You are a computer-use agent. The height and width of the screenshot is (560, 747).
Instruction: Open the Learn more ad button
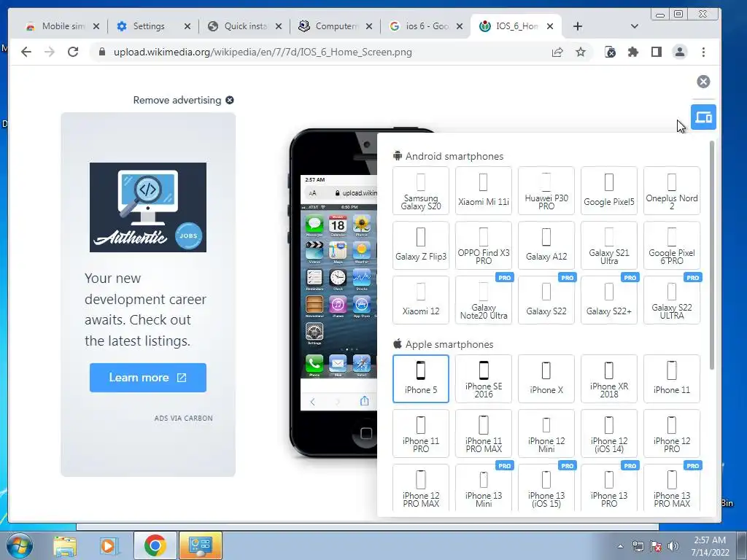click(x=147, y=378)
